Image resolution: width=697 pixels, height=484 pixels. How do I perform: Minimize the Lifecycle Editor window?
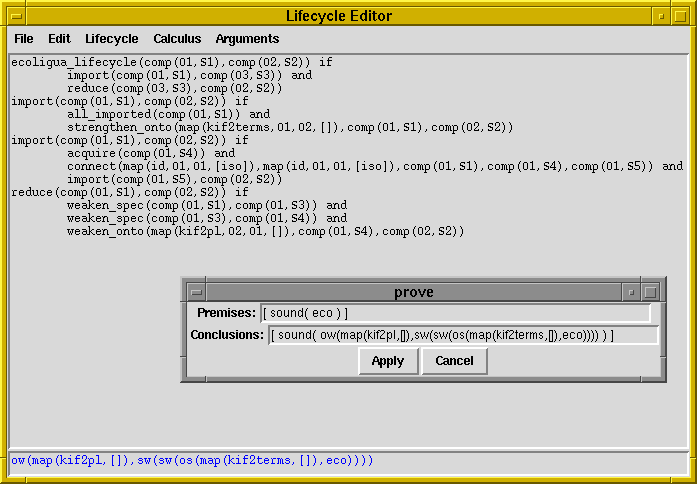(661, 16)
